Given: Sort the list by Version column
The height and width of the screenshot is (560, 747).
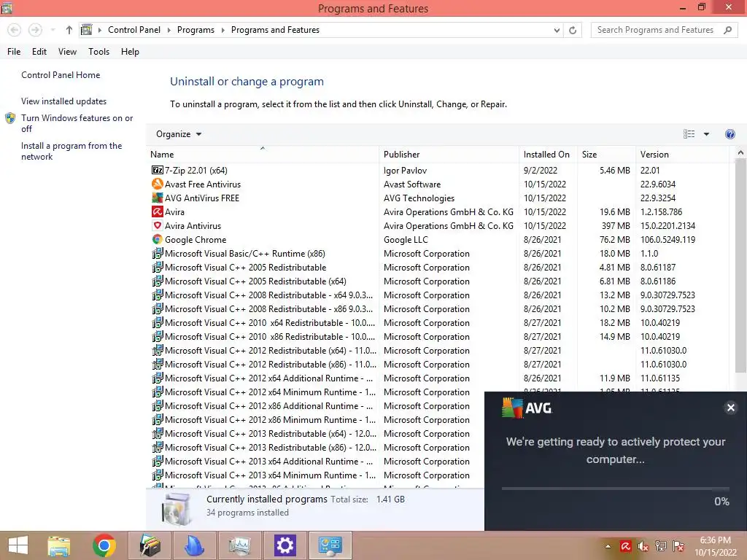Looking at the screenshot, I should pyautogui.click(x=682, y=155).
